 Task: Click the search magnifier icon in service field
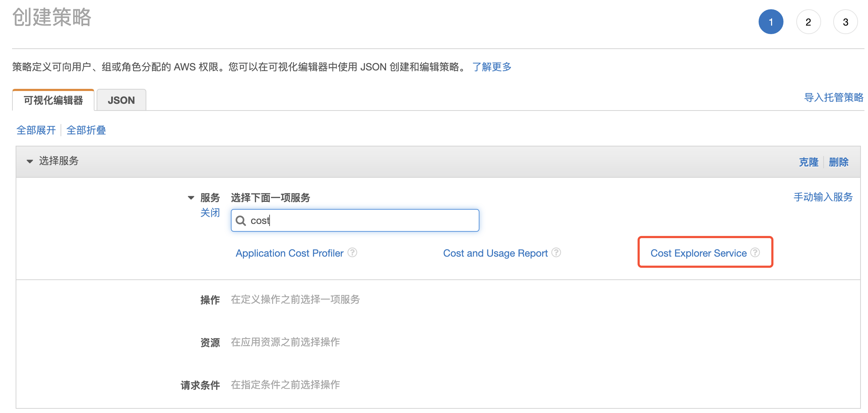[241, 221]
